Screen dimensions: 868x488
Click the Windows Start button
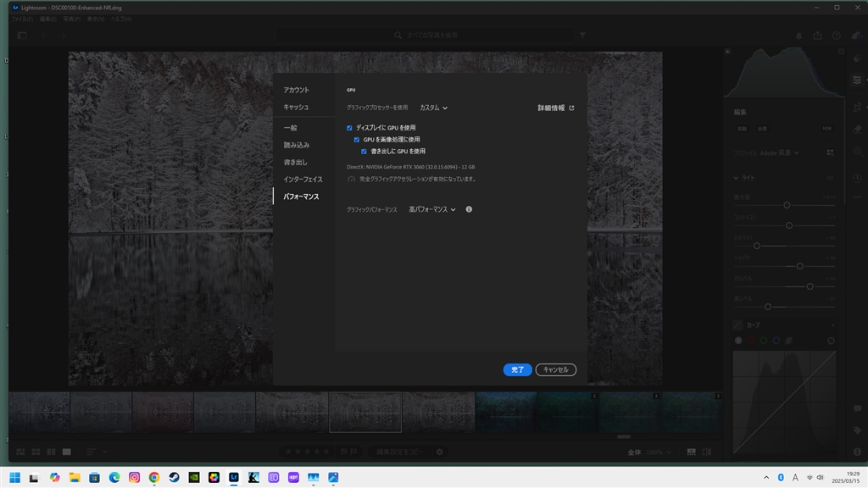(14, 478)
